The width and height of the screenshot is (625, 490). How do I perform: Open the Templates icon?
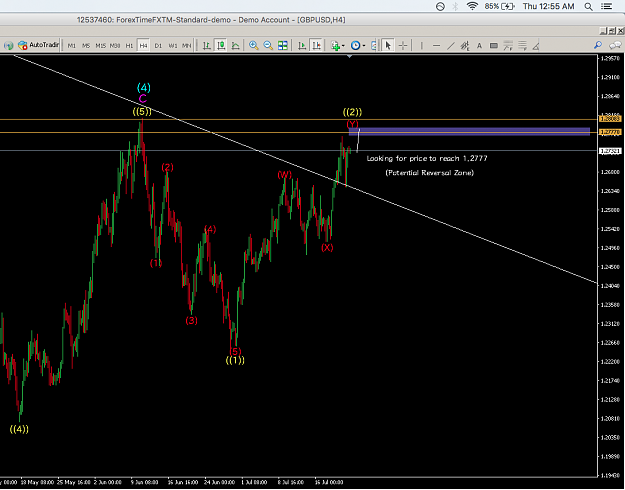[373, 46]
